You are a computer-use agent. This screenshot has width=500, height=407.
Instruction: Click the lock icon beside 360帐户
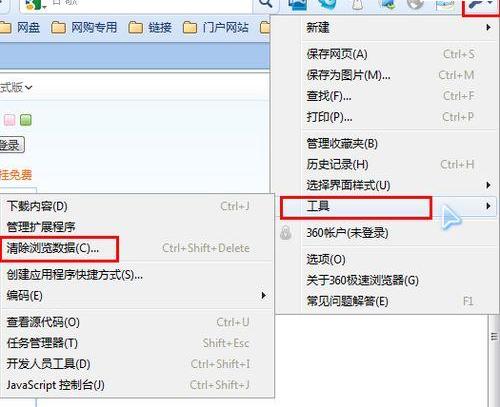pyautogui.click(x=286, y=233)
